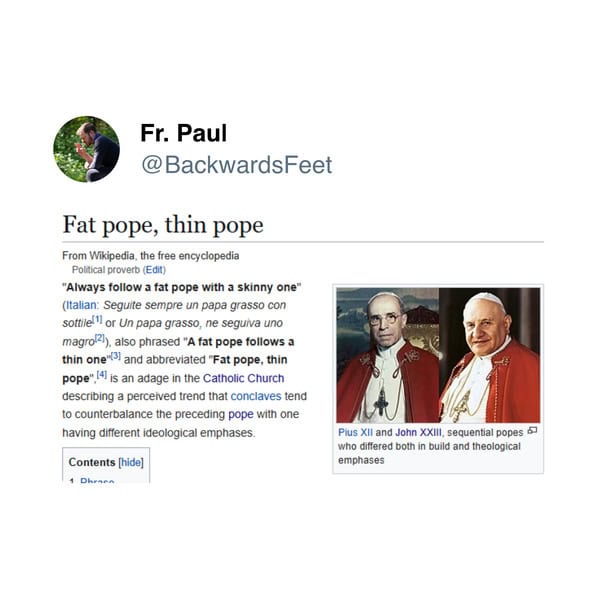The width and height of the screenshot is (599, 599).
Task: Enlarge image using the caption expand icon
Action: tap(532, 431)
